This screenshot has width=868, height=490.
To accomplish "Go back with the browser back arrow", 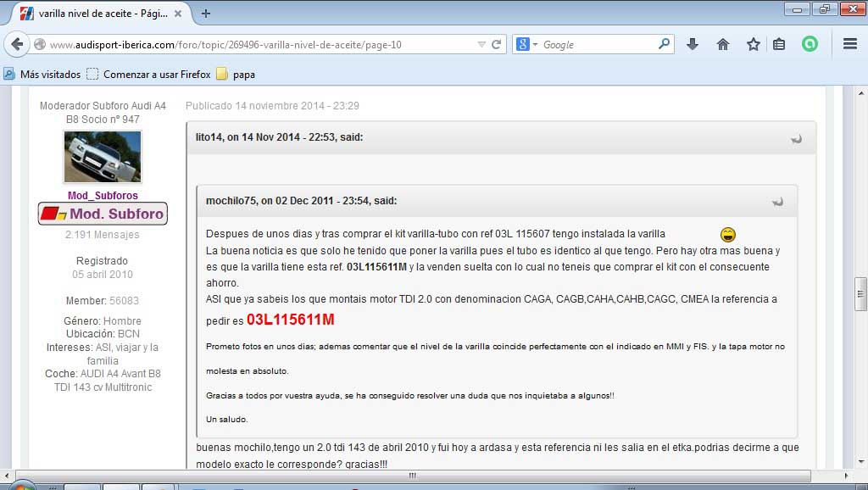I will tap(17, 44).
